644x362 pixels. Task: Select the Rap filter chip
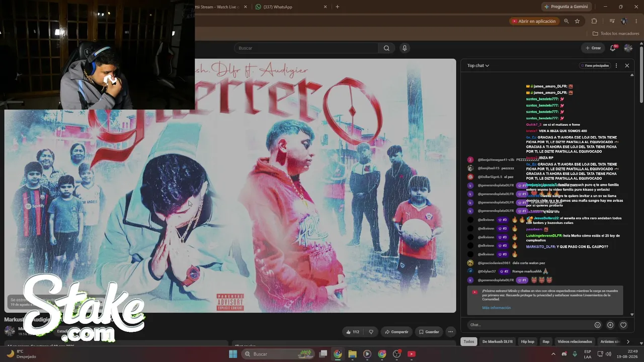tap(546, 342)
